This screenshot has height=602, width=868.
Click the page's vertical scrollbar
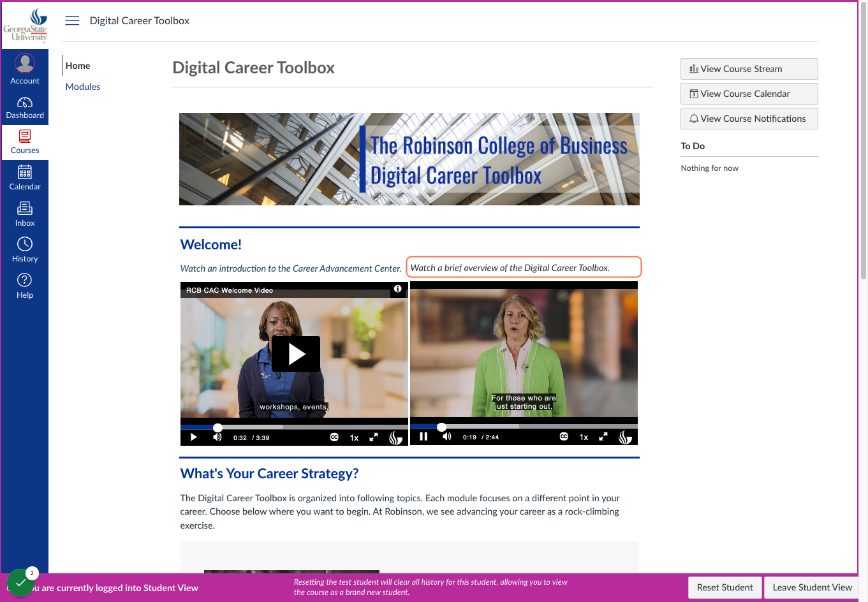[x=864, y=140]
